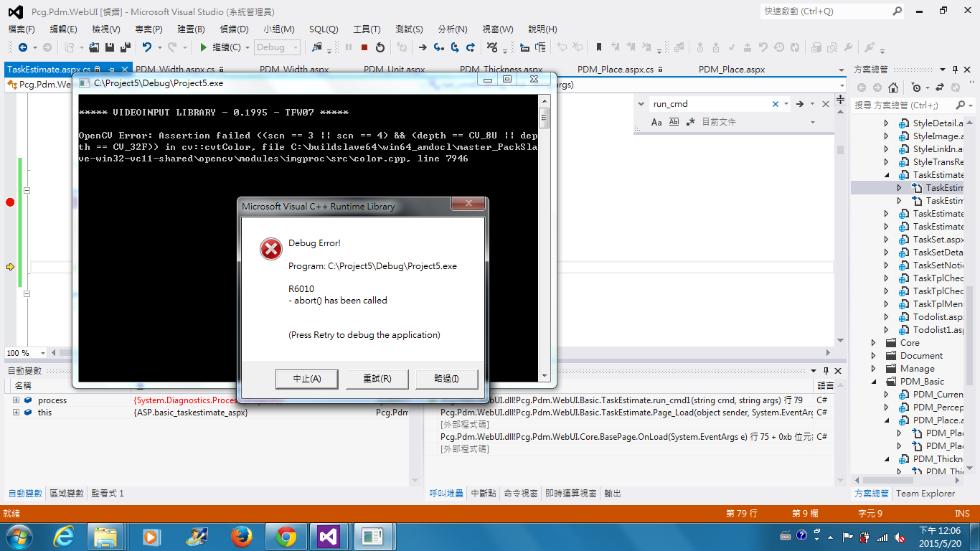The width and height of the screenshot is (980, 551).
Task: Expand StyleDetail node in Solution Explorer
Action: pos(887,123)
